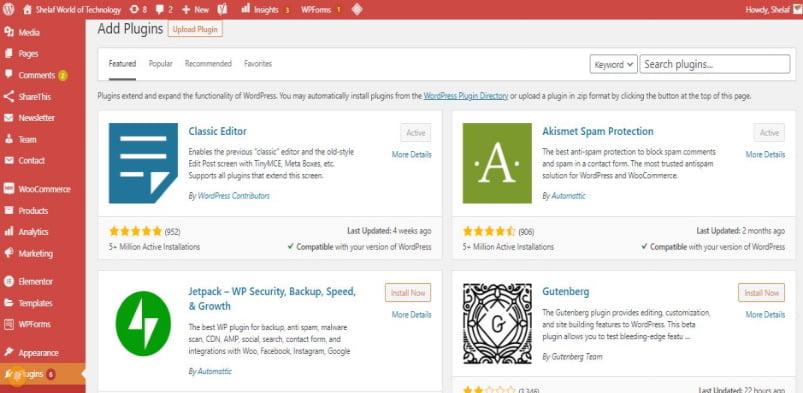The width and height of the screenshot is (803, 393).
Task: Switch to the Popular tab
Action: [161, 64]
